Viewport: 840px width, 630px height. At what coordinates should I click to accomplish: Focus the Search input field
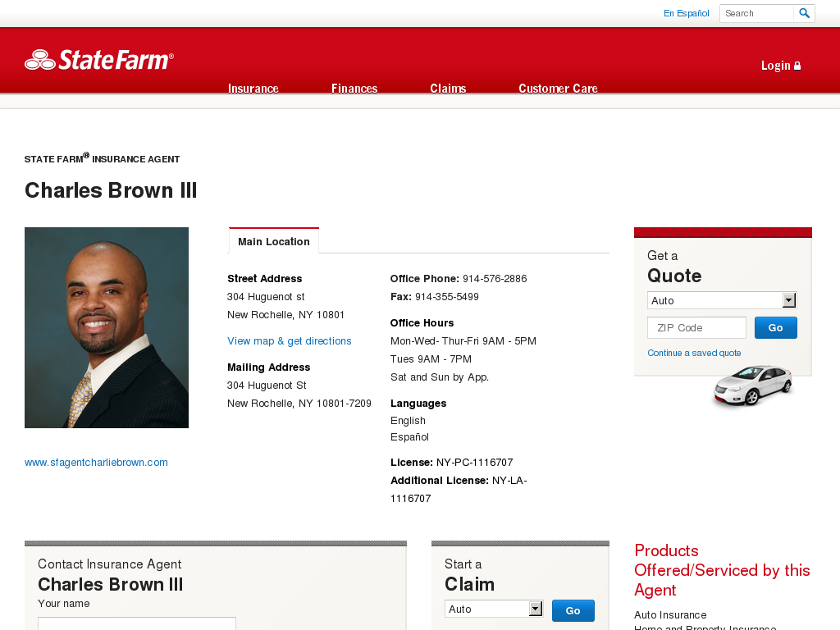[756, 13]
